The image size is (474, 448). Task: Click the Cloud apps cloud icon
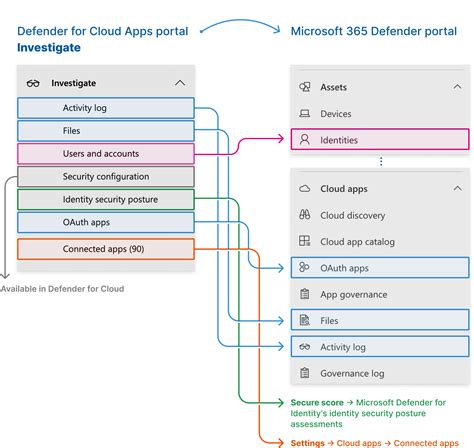pyautogui.click(x=304, y=189)
